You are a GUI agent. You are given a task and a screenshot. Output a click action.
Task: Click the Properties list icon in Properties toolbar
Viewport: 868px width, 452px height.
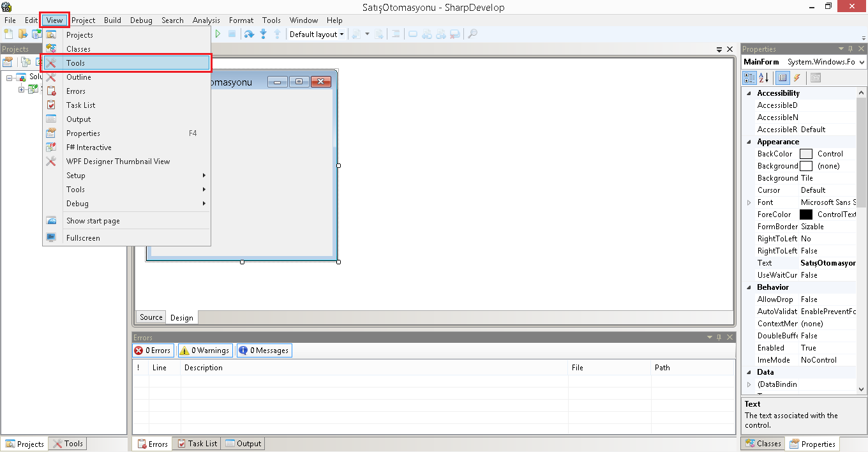click(782, 78)
